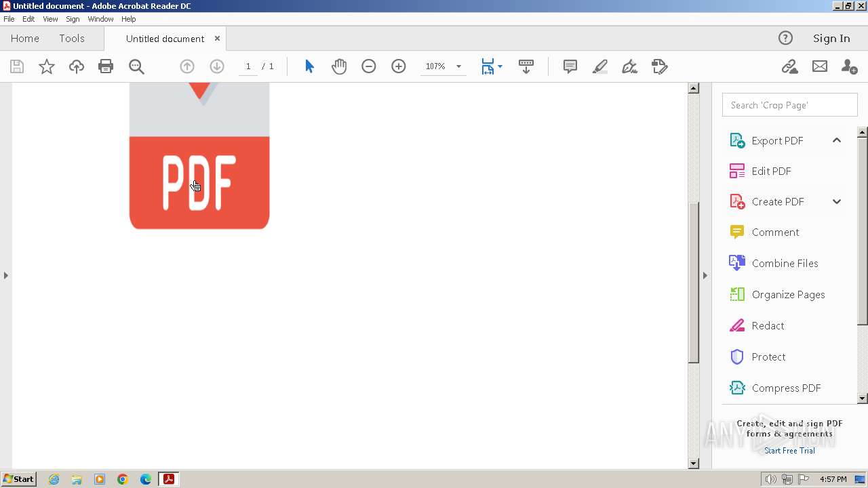Open fit page options dropdown arrow
Screen dimensions: 868x488
(500, 66)
